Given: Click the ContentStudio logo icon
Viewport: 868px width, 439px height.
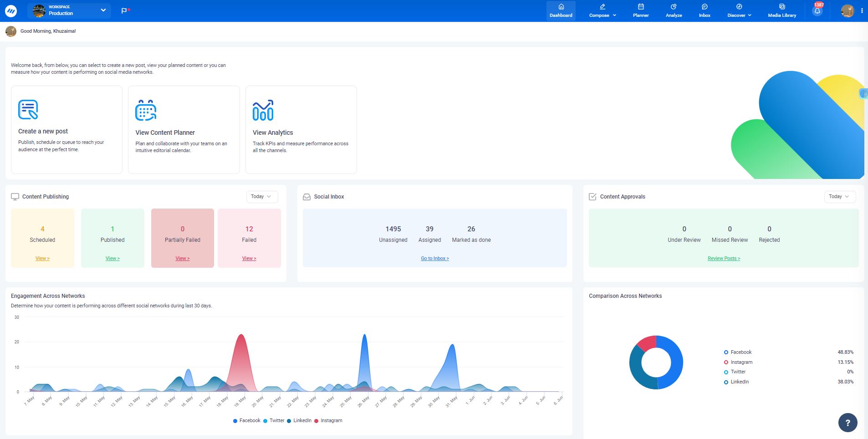Looking at the screenshot, I should click(10, 11).
